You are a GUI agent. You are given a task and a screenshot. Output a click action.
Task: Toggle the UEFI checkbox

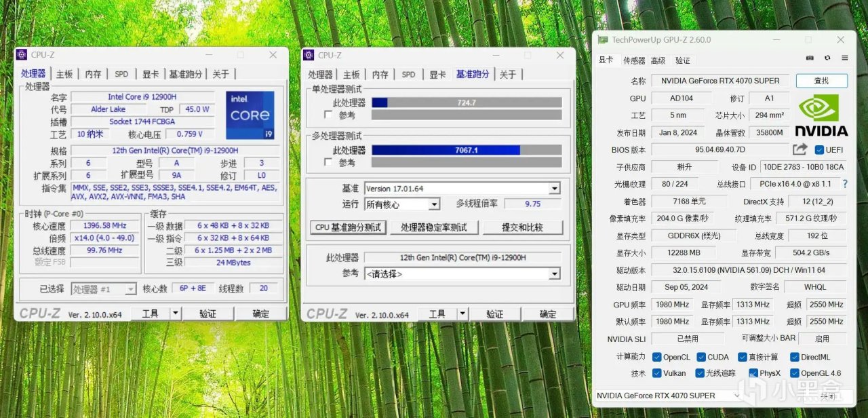(819, 150)
